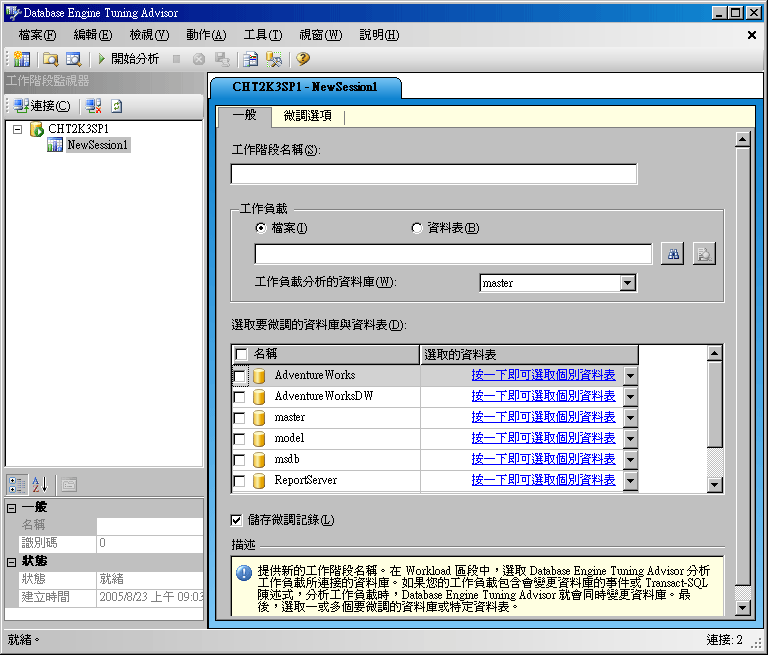Check the msdb database checkbox
Viewport: 768px width, 655px height.
[x=240, y=460]
